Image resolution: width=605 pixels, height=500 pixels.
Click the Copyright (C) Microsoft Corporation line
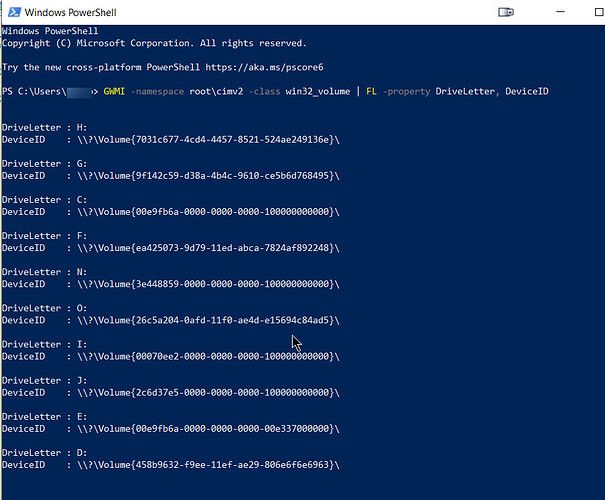(x=154, y=43)
